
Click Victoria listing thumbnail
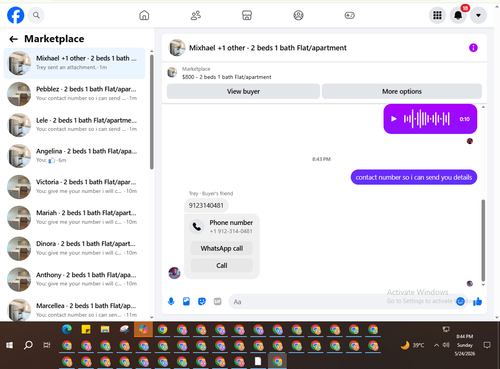click(x=19, y=187)
